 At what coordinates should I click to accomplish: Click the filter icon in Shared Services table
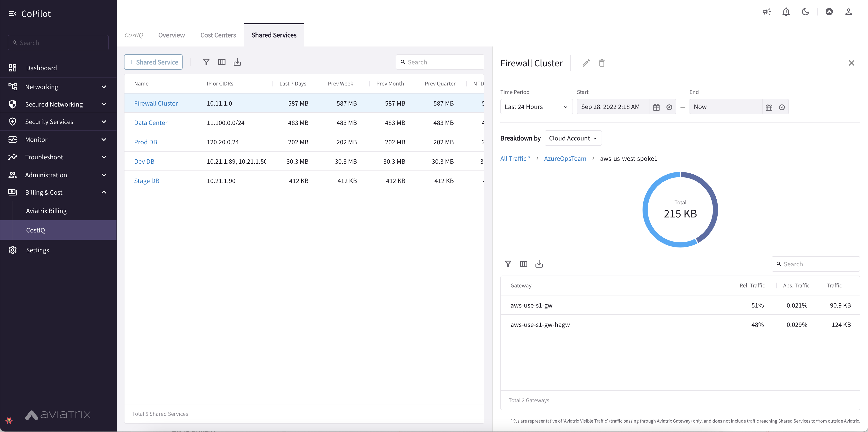pos(206,62)
